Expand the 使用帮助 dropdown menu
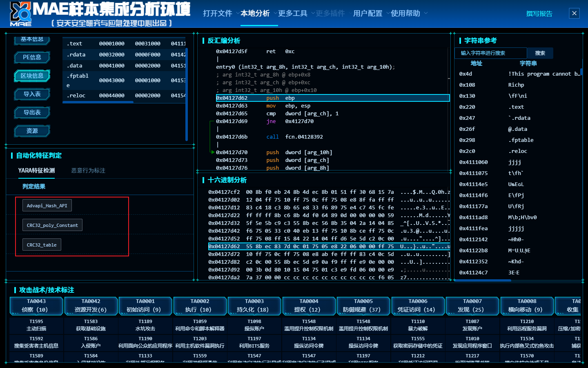The image size is (588, 368). pyautogui.click(x=408, y=13)
